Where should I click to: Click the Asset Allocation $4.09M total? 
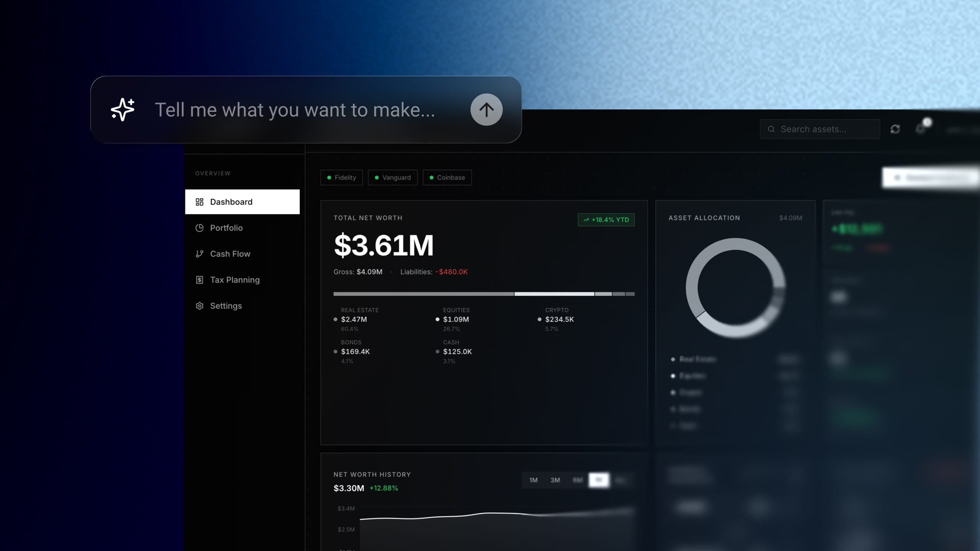[x=791, y=218]
